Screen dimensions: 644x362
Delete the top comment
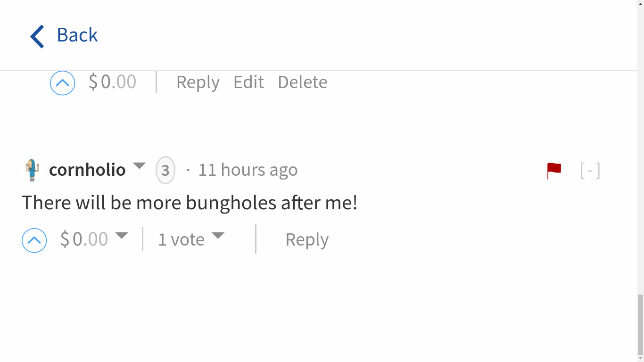pyautogui.click(x=302, y=82)
